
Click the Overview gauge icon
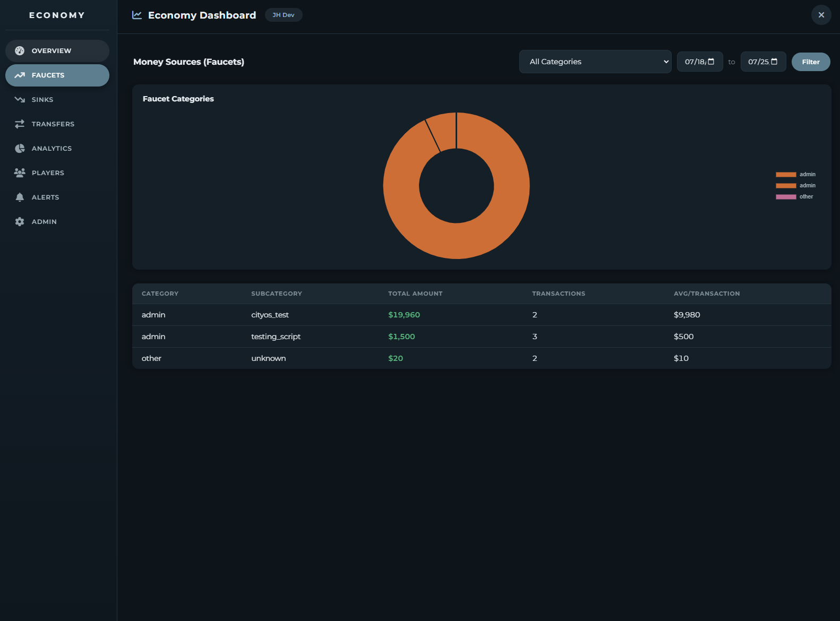20,51
